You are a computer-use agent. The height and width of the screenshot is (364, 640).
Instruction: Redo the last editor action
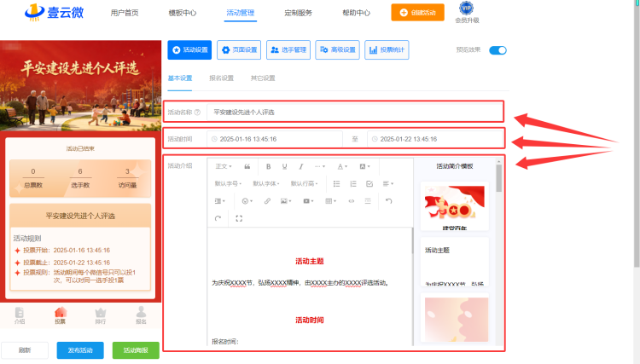click(218, 218)
